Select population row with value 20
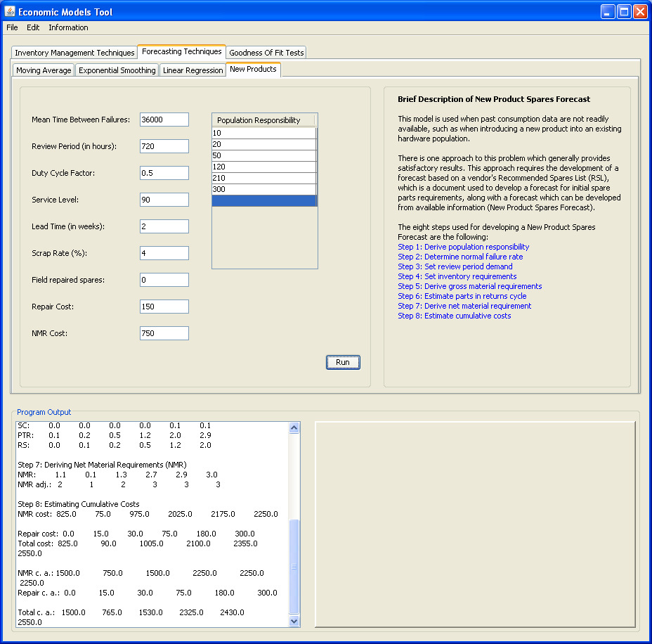 point(264,144)
